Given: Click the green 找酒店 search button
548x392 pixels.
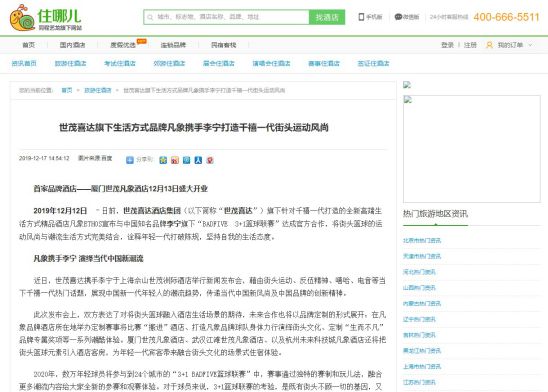Looking at the screenshot, I should [327, 17].
